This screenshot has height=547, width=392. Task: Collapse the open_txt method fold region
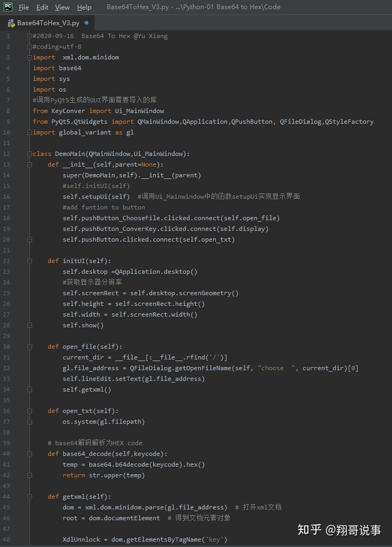(29, 411)
